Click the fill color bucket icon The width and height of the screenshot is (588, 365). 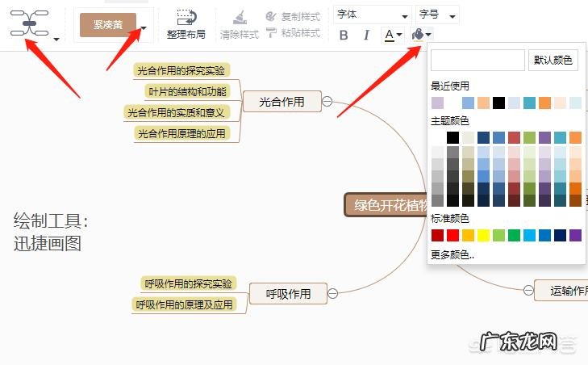pos(418,35)
